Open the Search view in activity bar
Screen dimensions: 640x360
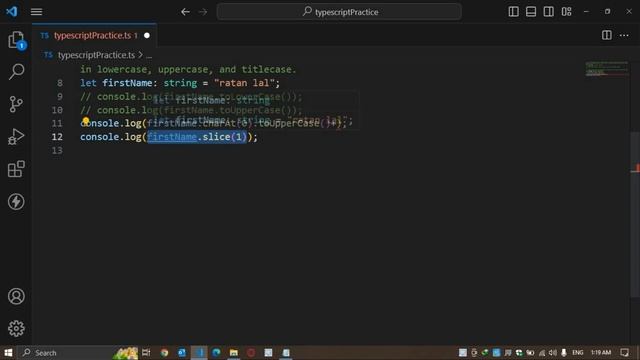(x=16, y=71)
